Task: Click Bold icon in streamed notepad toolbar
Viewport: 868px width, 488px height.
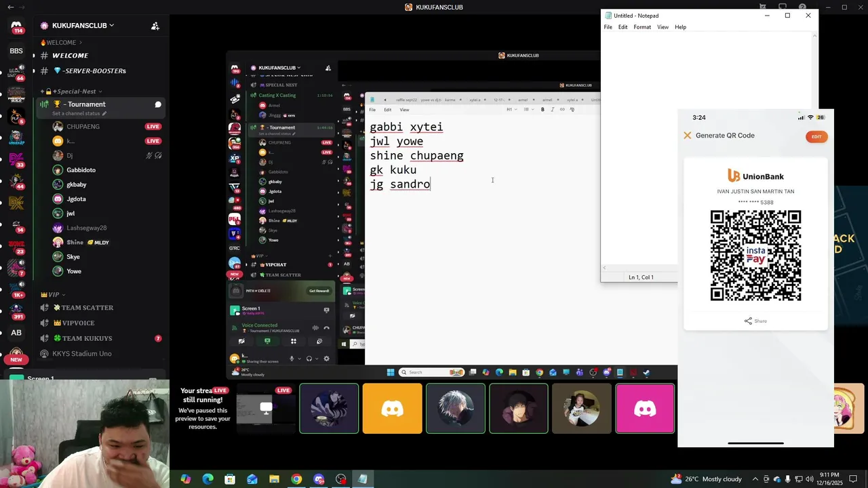Action: (x=542, y=109)
